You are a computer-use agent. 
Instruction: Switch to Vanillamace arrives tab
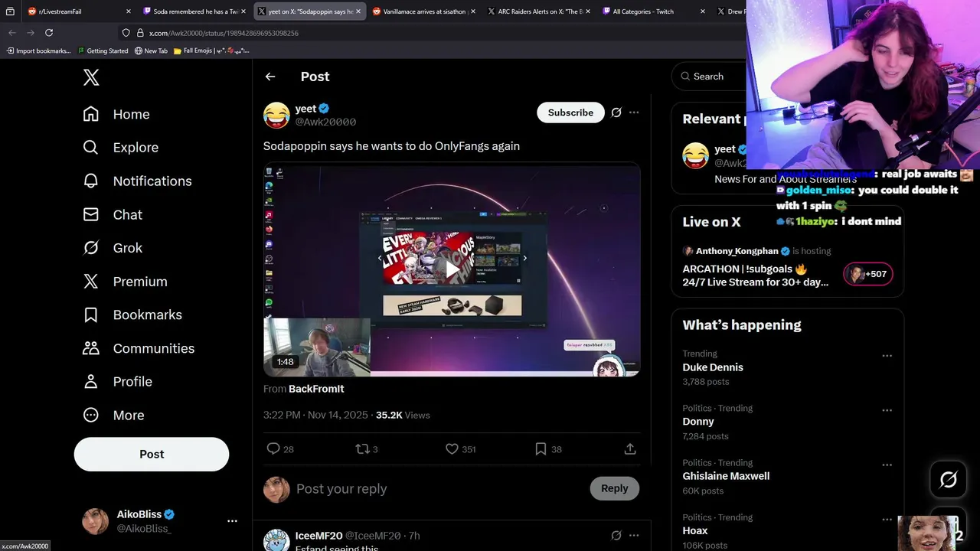(423, 11)
